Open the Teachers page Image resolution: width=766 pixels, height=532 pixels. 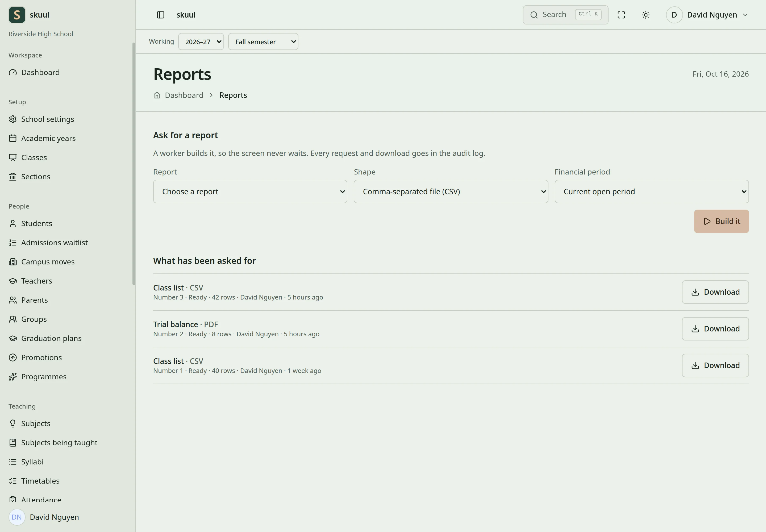tap(37, 281)
